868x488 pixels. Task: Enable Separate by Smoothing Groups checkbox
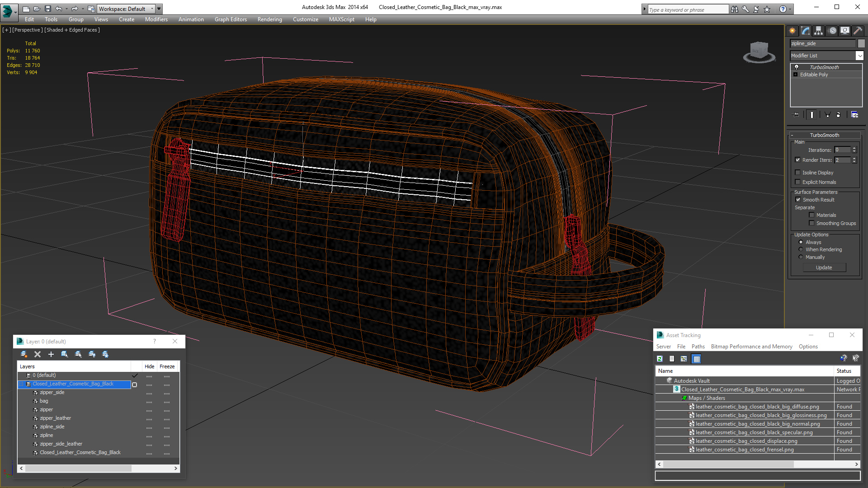811,223
